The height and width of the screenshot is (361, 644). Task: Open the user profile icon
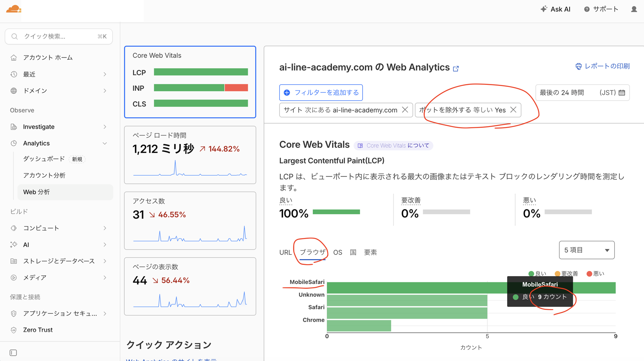coord(634,9)
